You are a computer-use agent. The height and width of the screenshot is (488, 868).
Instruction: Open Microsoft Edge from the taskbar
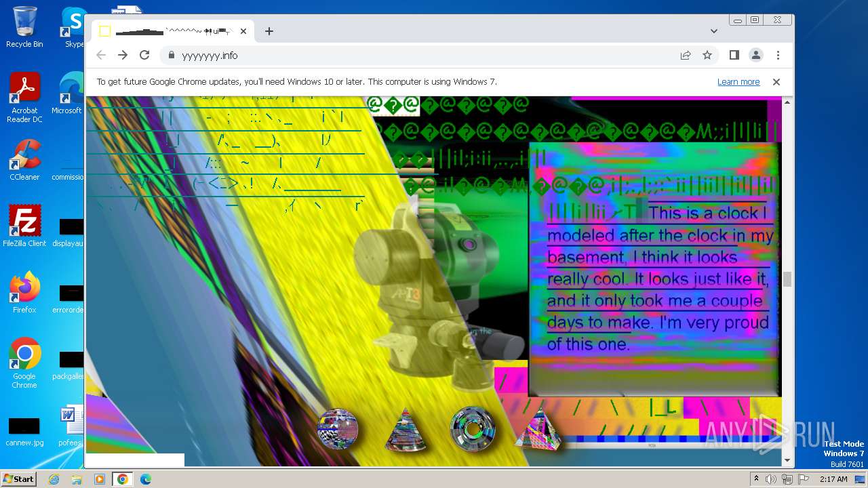pyautogui.click(x=145, y=479)
